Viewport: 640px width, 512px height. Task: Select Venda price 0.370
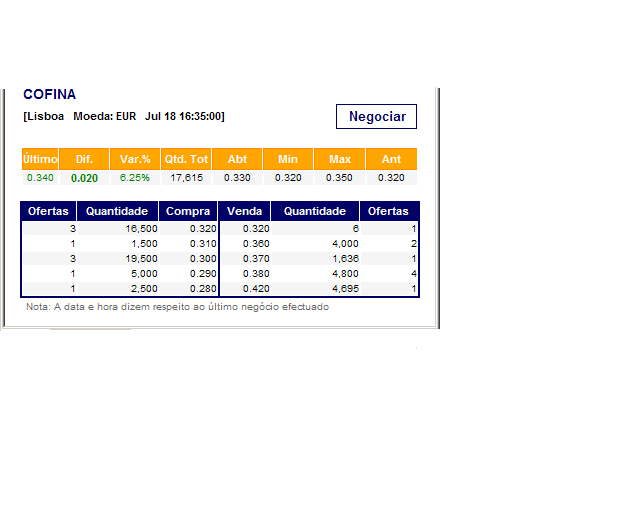click(256, 259)
